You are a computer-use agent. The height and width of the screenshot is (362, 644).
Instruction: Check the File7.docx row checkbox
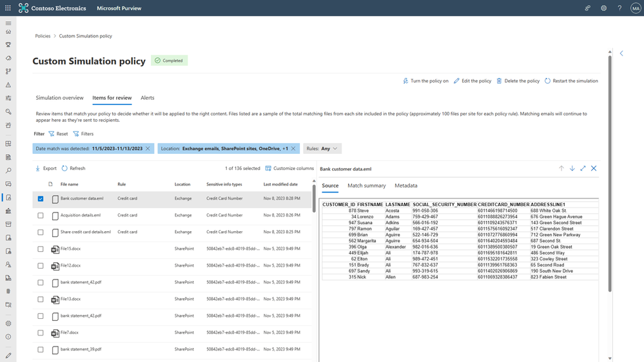[x=40, y=333]
